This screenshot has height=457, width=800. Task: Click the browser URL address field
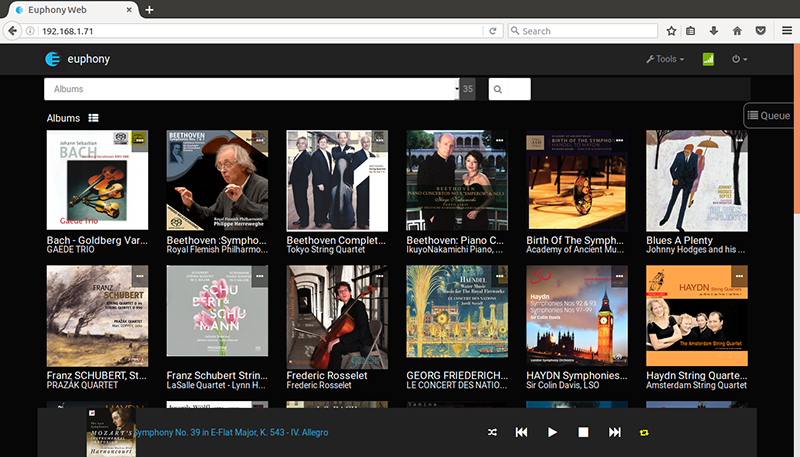pos(260,31)
